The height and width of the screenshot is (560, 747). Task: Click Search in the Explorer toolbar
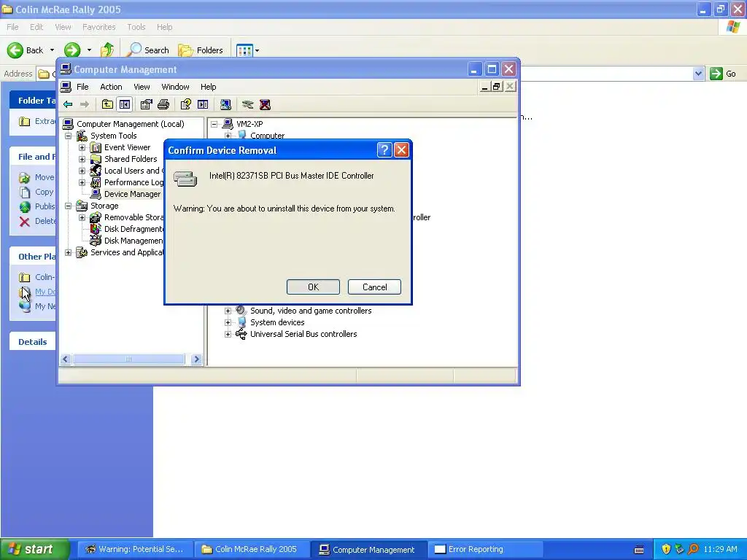(147, 50)
